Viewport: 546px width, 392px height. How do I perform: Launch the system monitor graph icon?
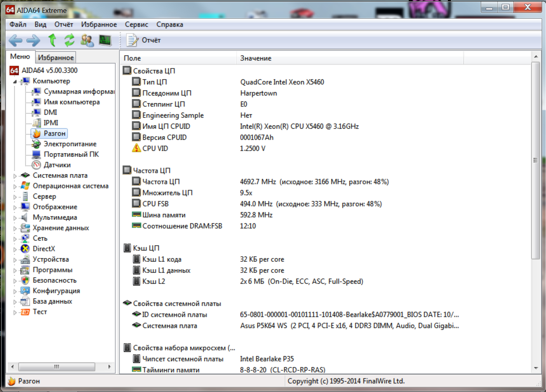pyautogui.click(x=105, y=40)
